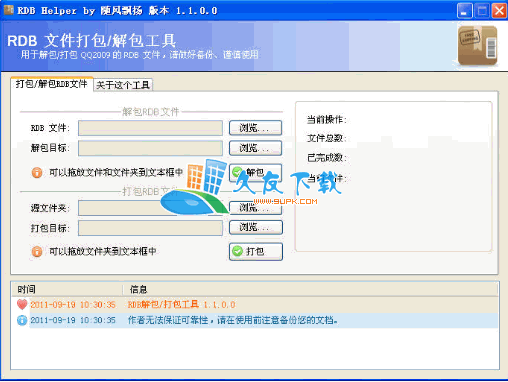This screenshot has width=508, height=382.
Task: Browse for the 解包目标 folder
Action: tap(256, 148)
